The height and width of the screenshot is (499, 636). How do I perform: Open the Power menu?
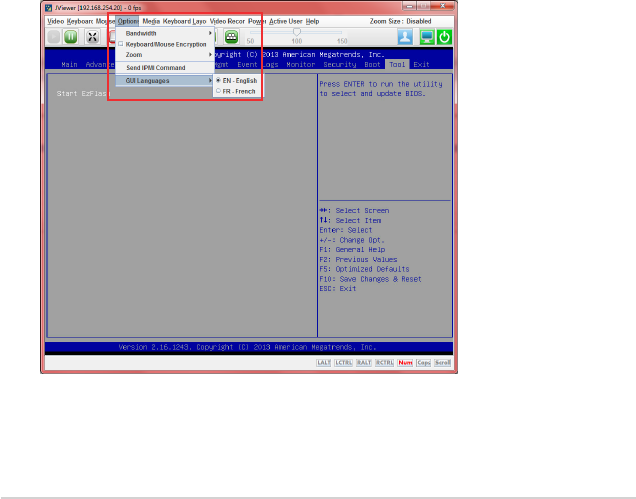257,21
